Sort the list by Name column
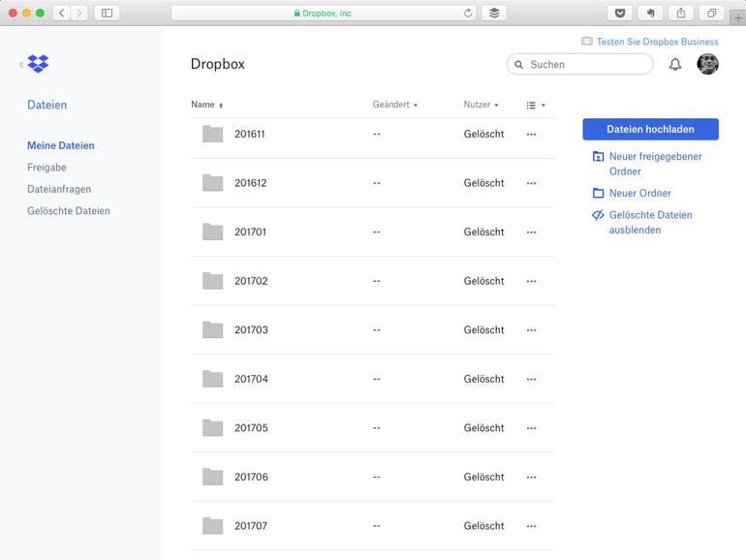Image resolution: width=746 pixels, height=560 pixels. tap(203, 105)
